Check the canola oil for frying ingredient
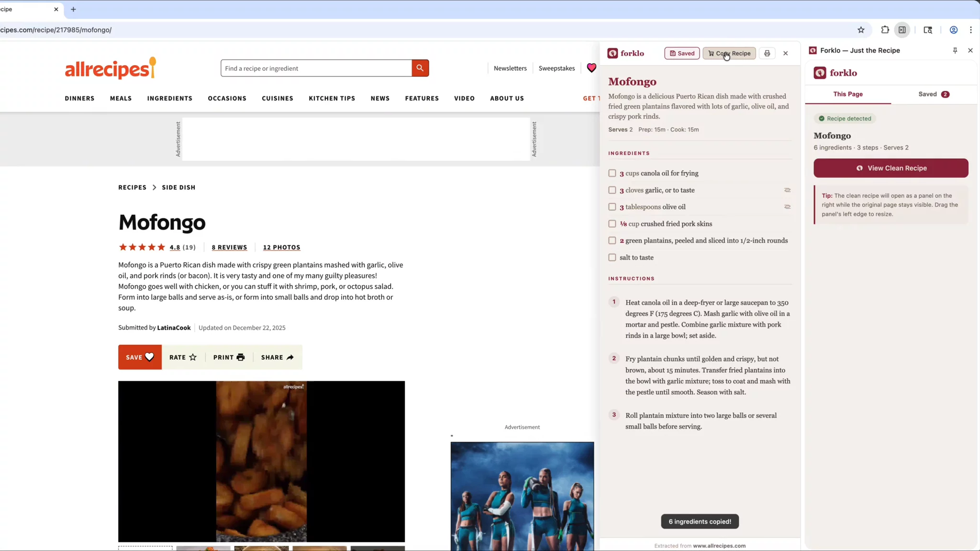 click(612, 173)
